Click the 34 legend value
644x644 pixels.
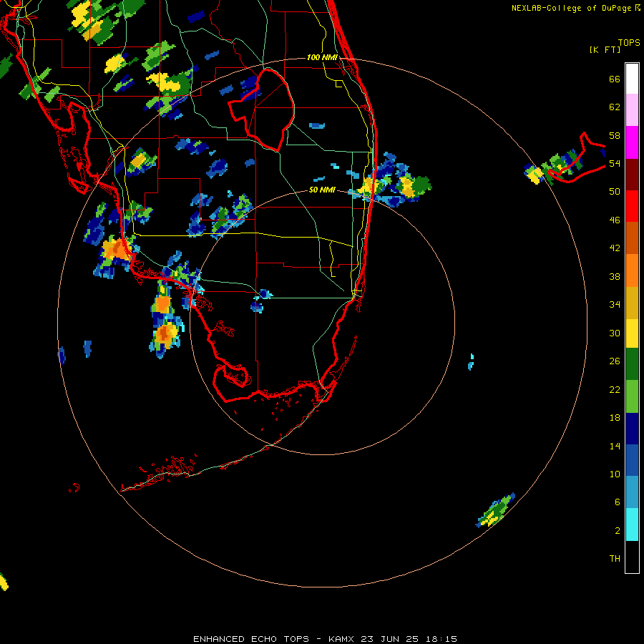(x=615, y=305)
